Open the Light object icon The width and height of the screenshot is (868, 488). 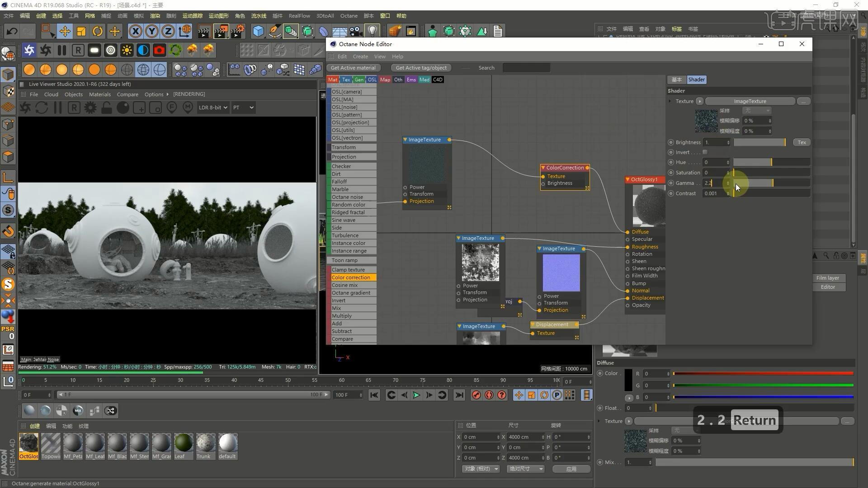pyautogui.click(x=373, y=31)
